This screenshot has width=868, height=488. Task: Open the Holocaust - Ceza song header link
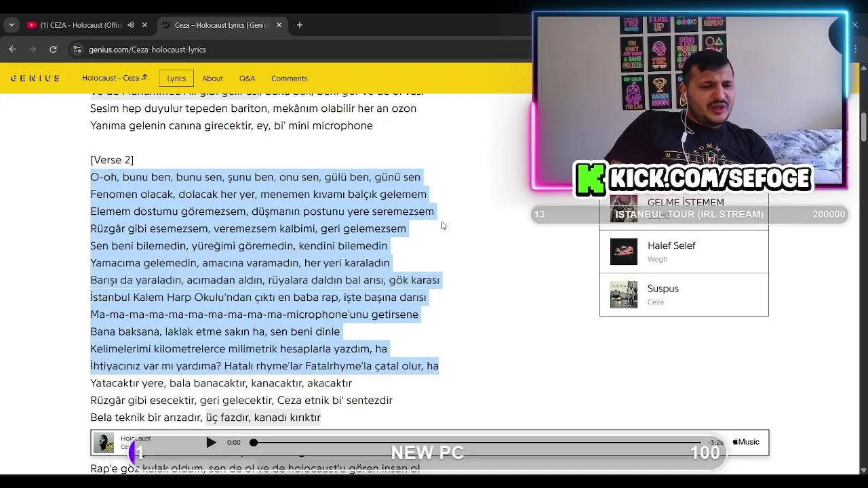coord(115,78)
